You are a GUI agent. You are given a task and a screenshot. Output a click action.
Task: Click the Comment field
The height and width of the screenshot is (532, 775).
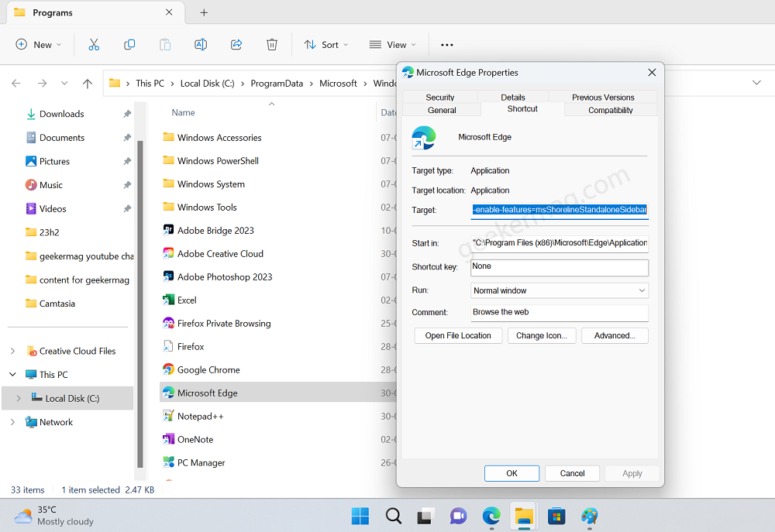(559, 312)
